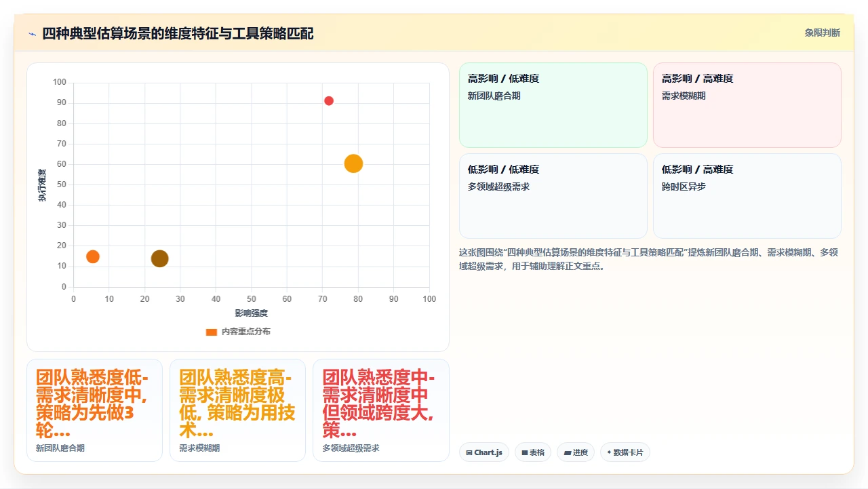Open the 高影响 / 高难度 quadrant card
Viewport: 868px width, 489px height.
747,105
